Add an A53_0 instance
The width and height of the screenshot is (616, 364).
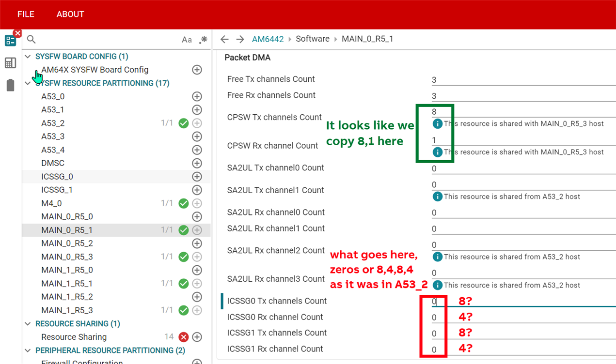click(197, 97)
